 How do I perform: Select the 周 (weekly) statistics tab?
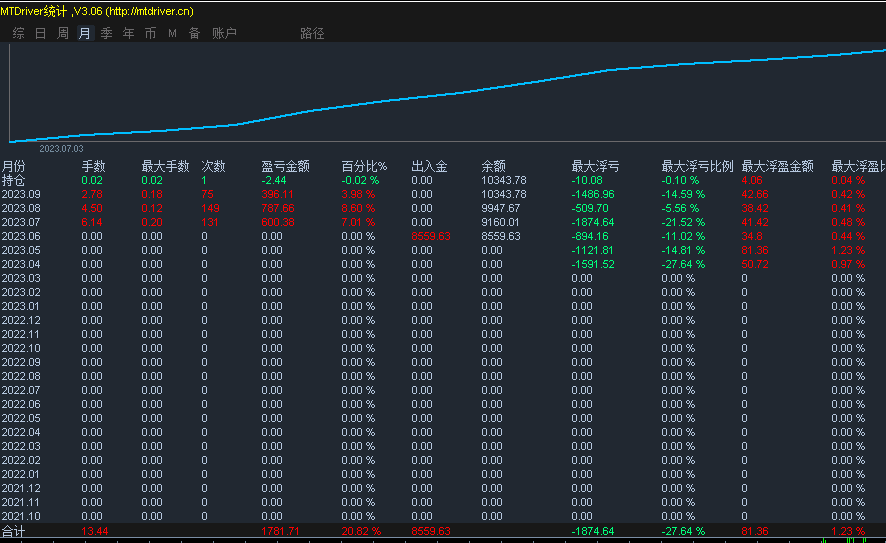[x=63, y=33]
